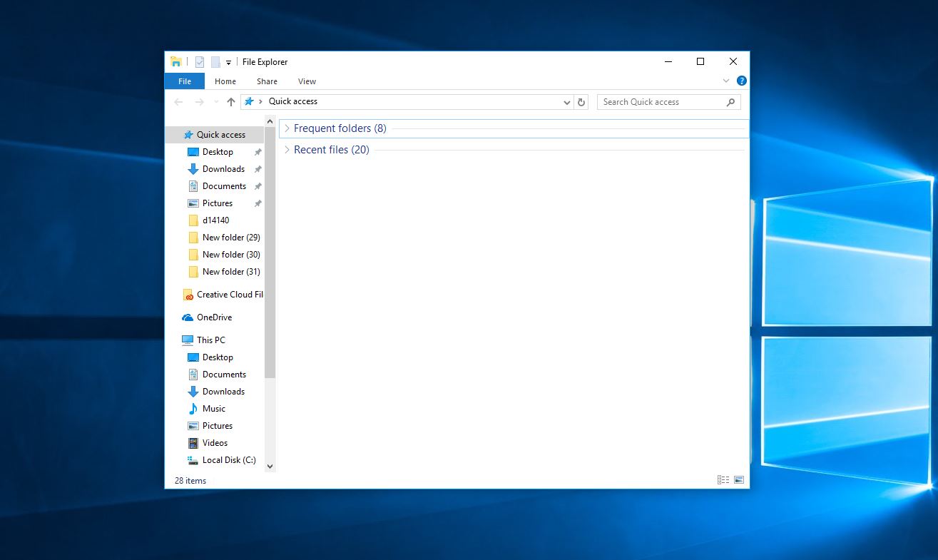Screen dimensions: 938x560
Task: Expand the Frequent folders (8) group
Action: tap(287, 128)
